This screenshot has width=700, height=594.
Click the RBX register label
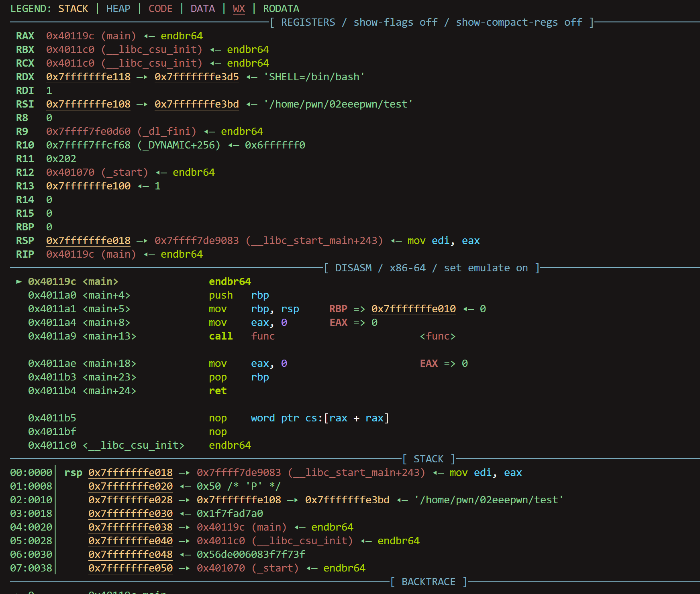[25, 49]
